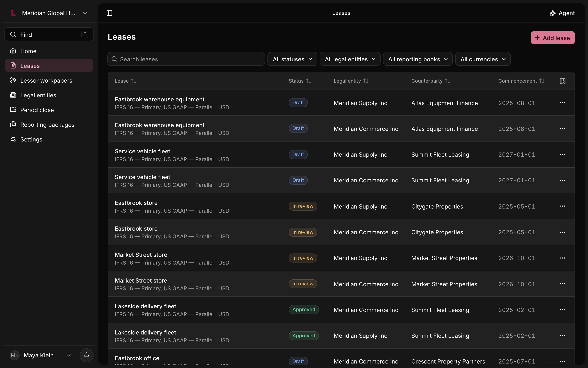Click Crescent Property Partners counterparty cell
The image size is (588, 368).
448,361
